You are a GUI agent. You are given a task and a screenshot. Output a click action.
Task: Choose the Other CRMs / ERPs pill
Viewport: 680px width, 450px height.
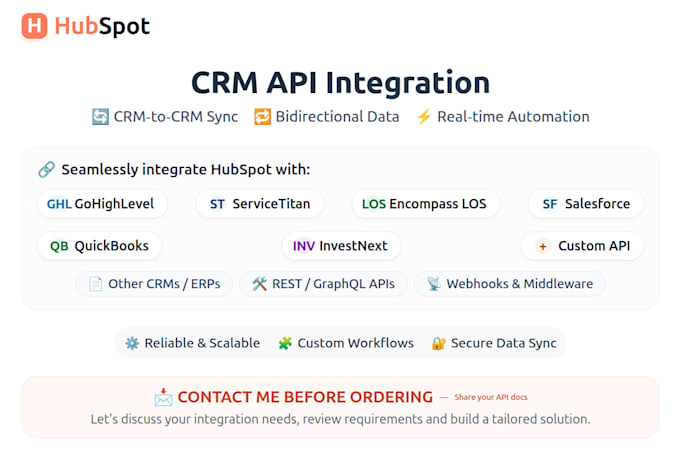pos(154,284)
